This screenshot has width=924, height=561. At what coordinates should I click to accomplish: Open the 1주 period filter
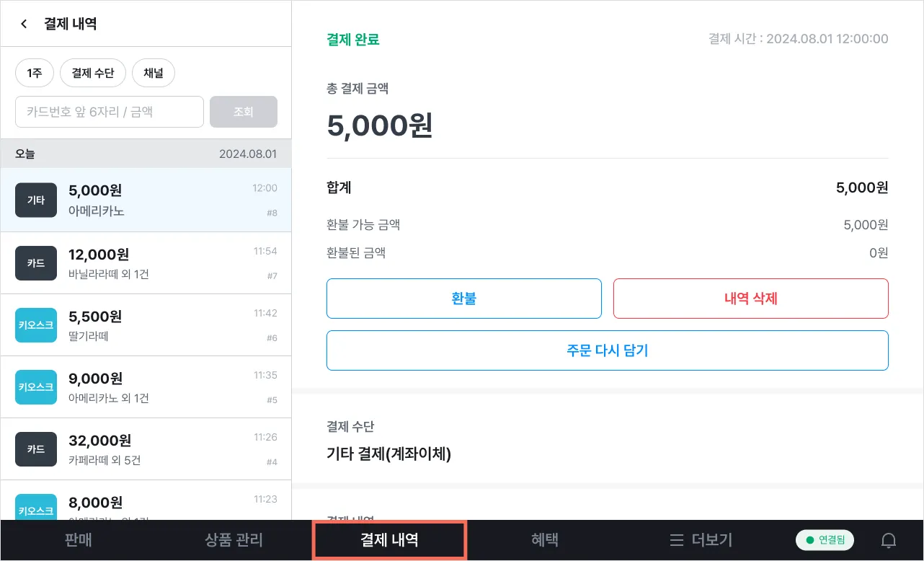coord(35,73)
